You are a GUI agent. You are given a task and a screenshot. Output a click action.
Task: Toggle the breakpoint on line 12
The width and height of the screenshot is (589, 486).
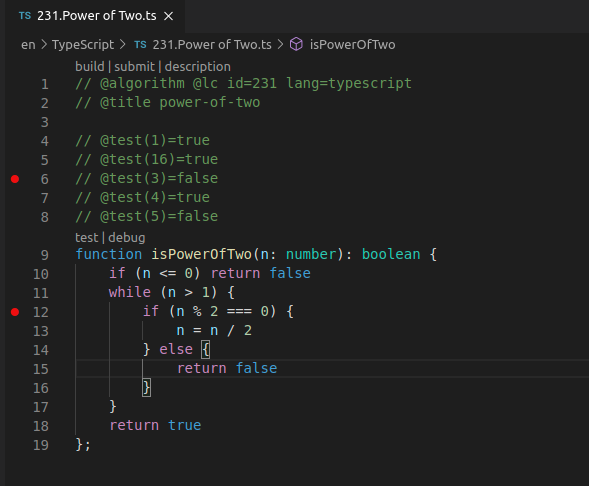[x=15, y=312]
